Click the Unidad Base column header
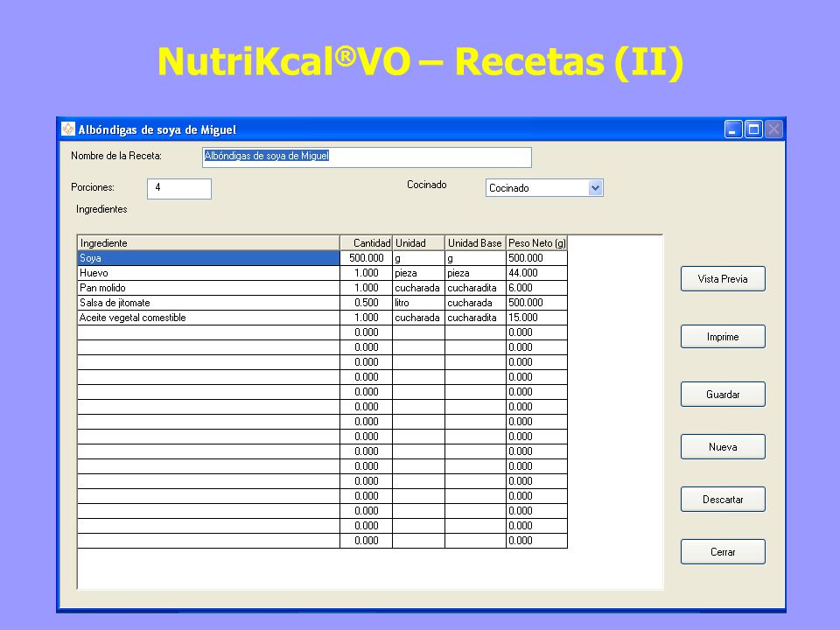 pos(475,243)
